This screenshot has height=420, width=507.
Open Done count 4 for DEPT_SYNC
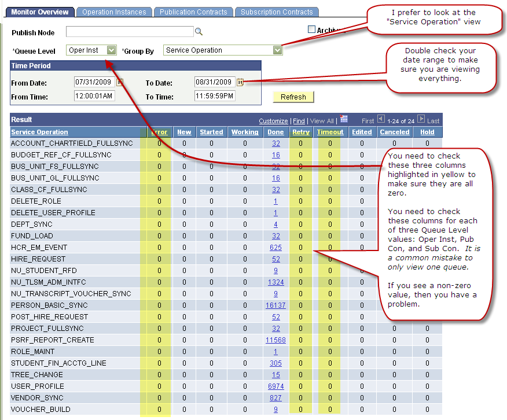tap(275, 224)
